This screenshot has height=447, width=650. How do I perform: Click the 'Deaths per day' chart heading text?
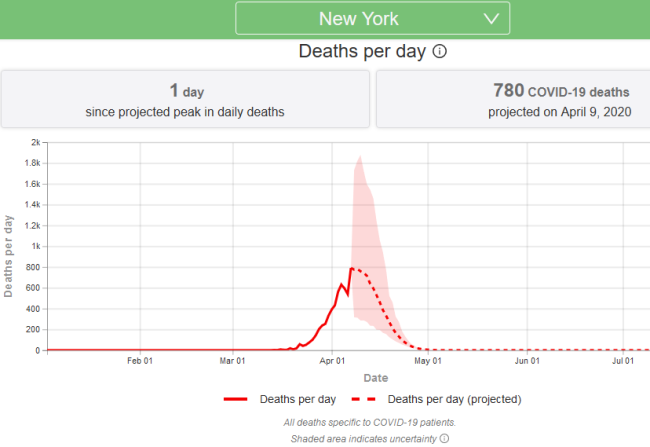[x=362, y=51]
